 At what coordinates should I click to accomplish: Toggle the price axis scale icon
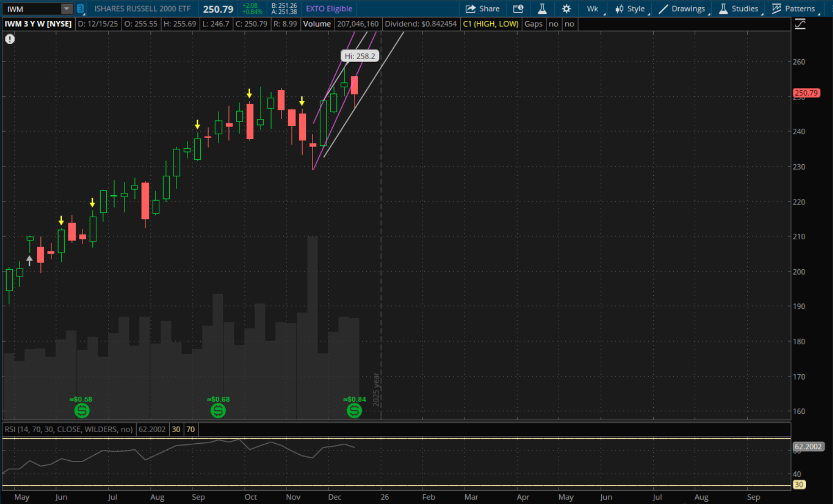coord(800,24)
